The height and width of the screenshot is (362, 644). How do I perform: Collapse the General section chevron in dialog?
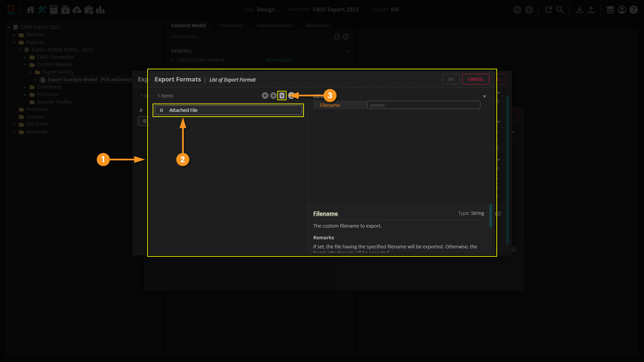(484, 97)
